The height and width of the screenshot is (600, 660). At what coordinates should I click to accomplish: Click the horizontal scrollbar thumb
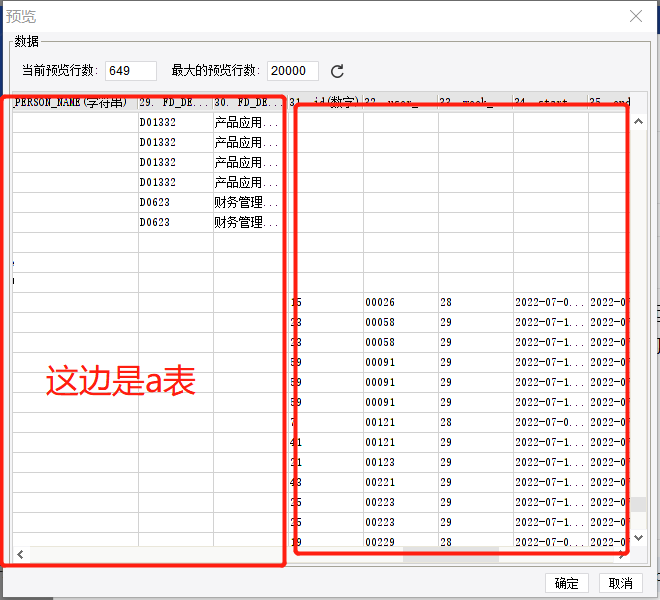(450, 555)
